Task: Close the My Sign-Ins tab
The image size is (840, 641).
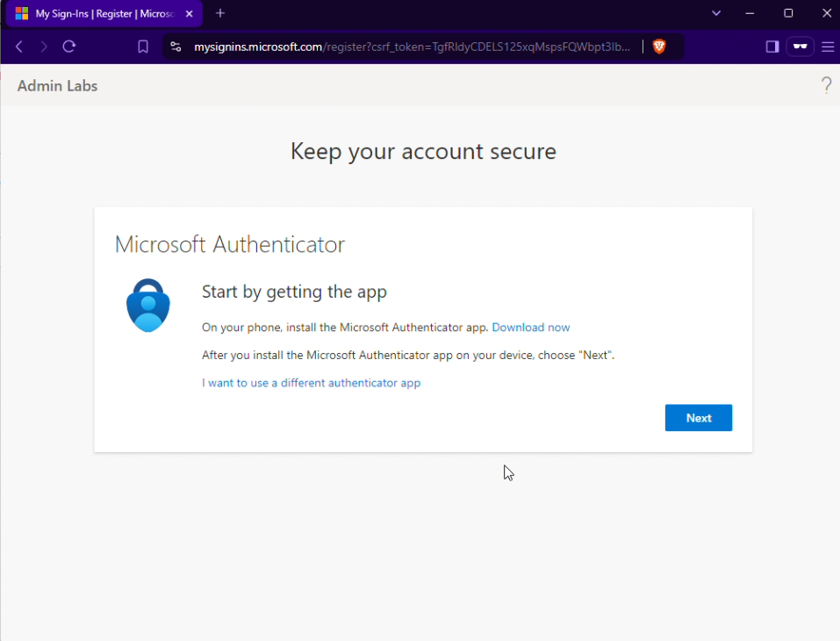Action: (x=189, y=14)
